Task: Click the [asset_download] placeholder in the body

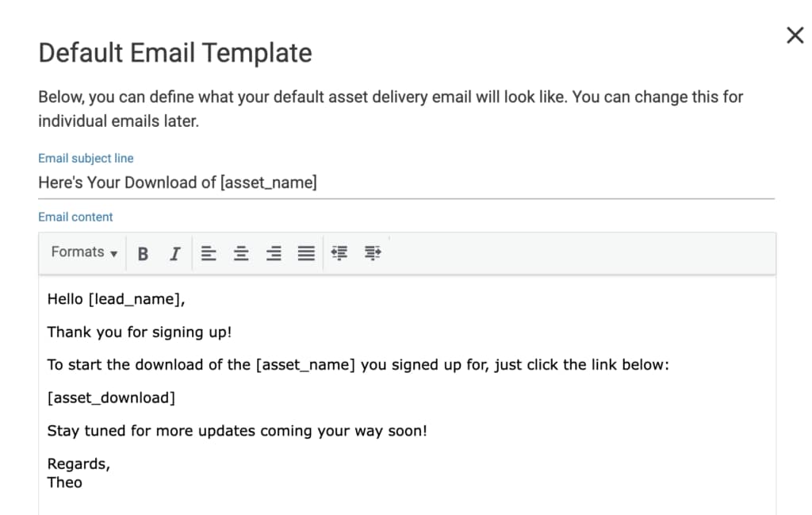Action: click(x=111, y=398)
